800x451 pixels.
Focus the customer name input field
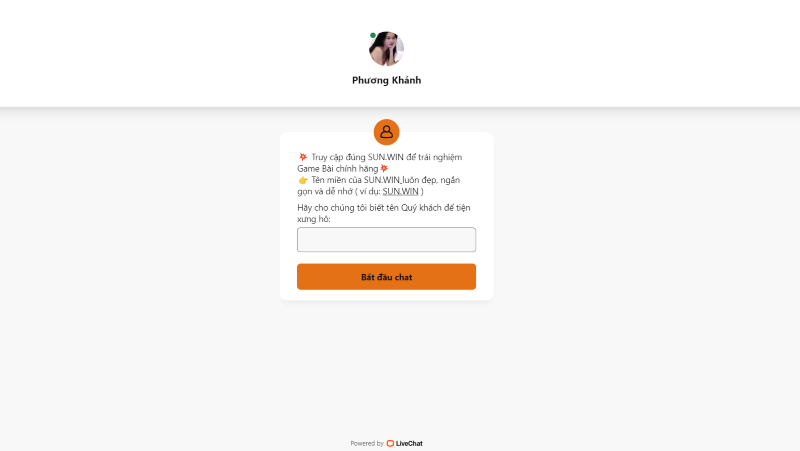[x=386, y=239]
